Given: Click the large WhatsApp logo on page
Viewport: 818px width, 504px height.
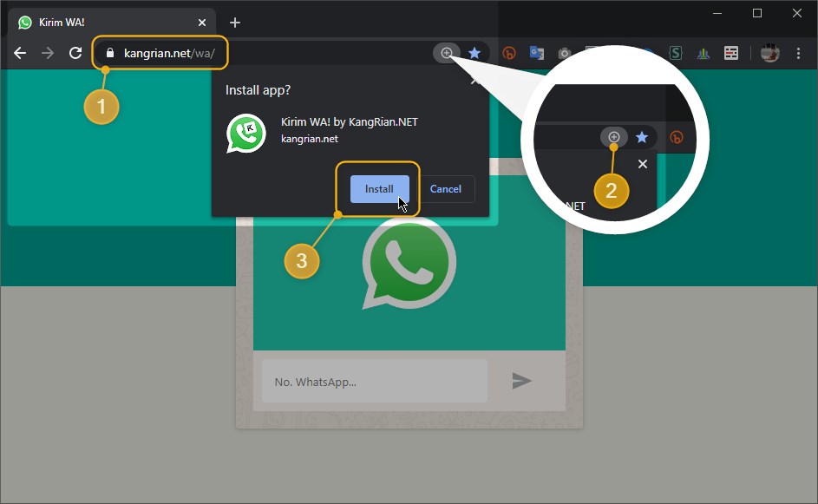Looking at the screenshot, I should click(409, 263).
